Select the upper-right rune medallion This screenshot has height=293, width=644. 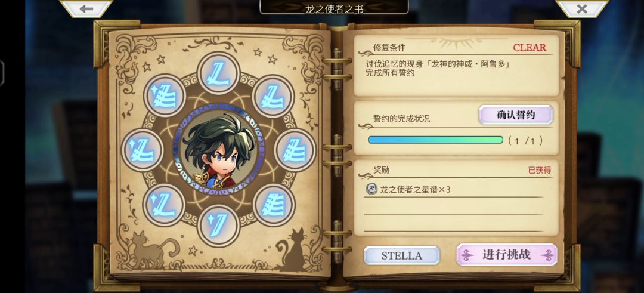pyautogui.click(x=273, y=96)
